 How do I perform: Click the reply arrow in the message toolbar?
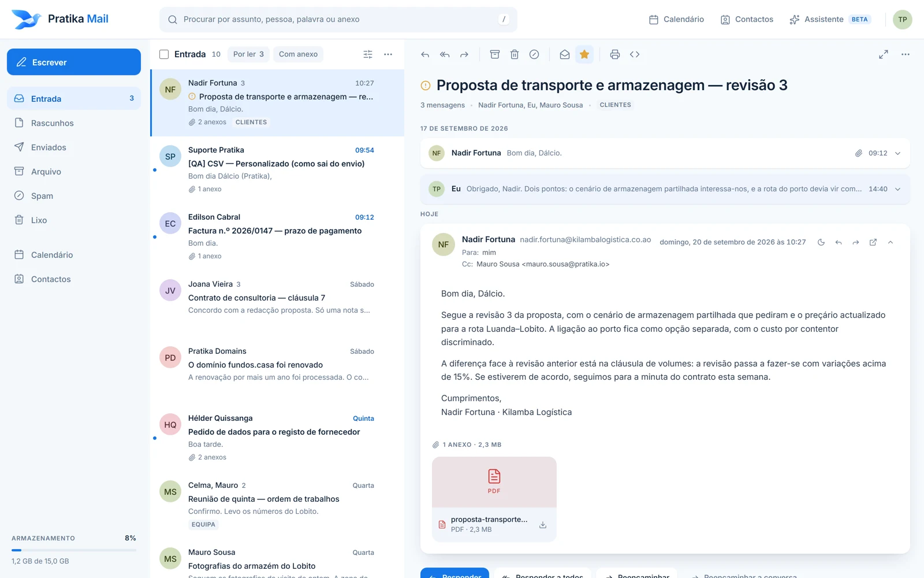click(425, 54)
